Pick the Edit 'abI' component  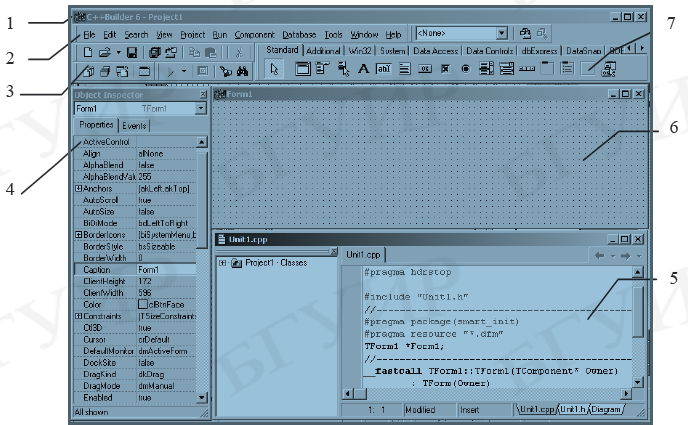pos(384,69)
